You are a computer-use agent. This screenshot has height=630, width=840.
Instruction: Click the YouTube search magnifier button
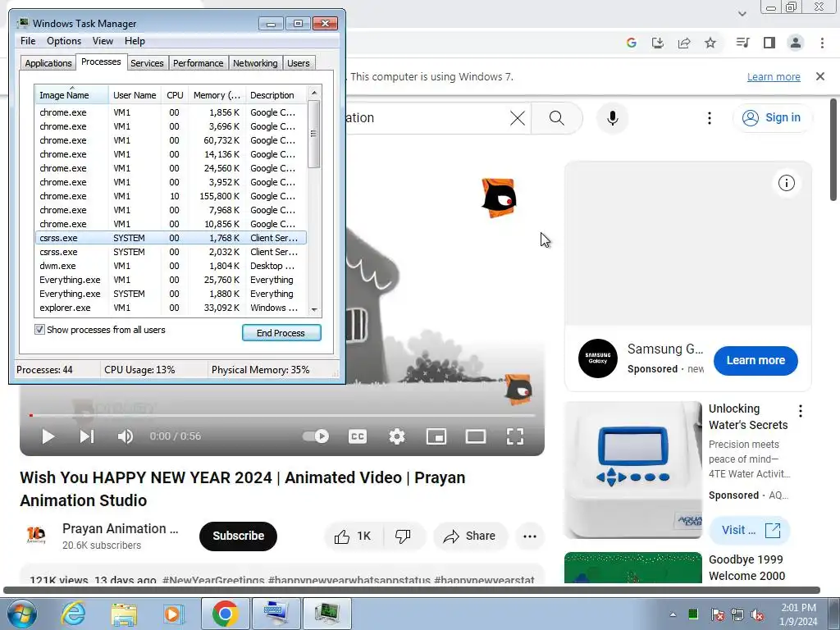[557, 118]
